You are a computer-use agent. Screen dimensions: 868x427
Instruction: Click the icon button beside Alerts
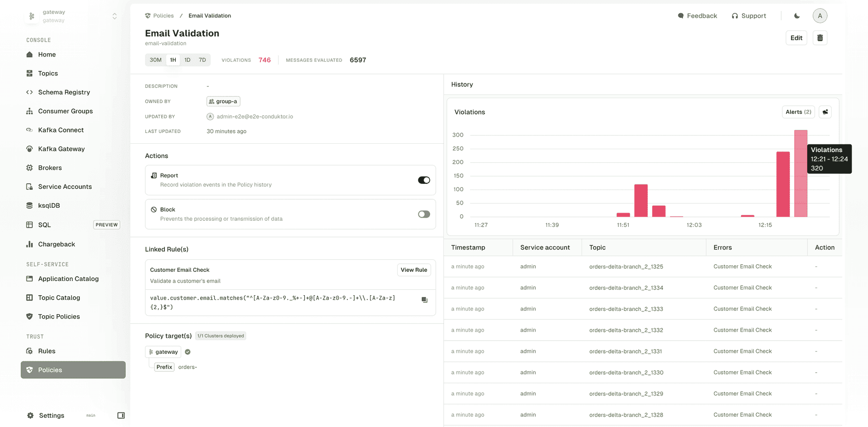[825, 112]
